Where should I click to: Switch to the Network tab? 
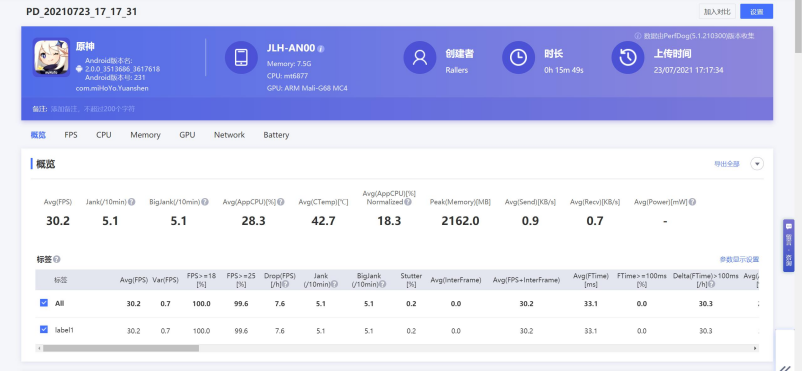coord(229,135)
